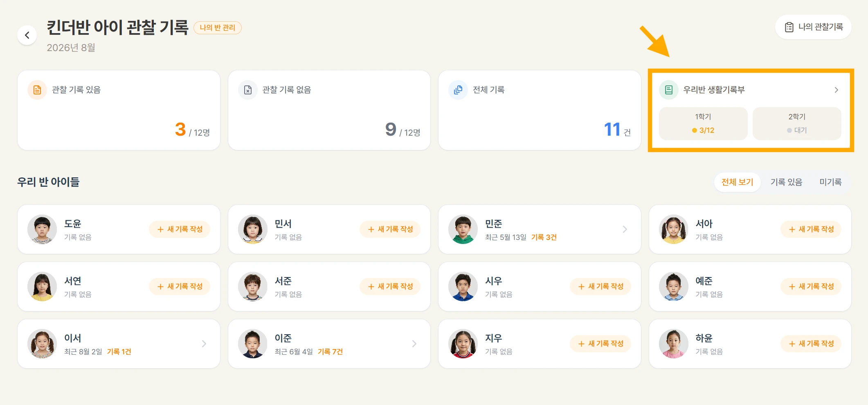The image size is (868, 405).
Task: Click the 우리반 생활기록부 green icon
Action: [669, 90]
